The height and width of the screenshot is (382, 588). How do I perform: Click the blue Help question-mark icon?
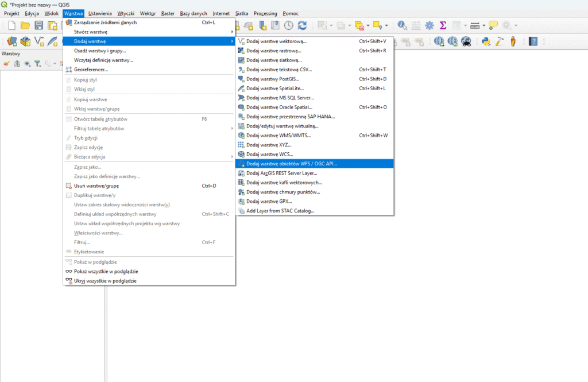533,41
